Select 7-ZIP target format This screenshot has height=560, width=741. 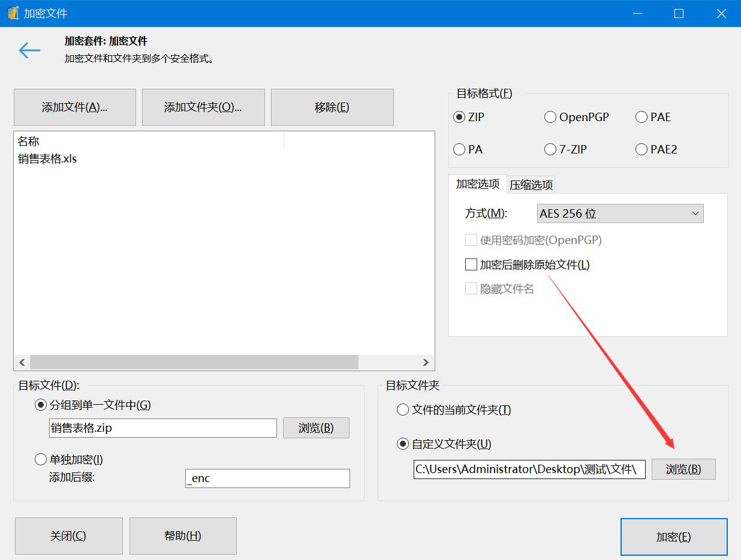(565, 149)
